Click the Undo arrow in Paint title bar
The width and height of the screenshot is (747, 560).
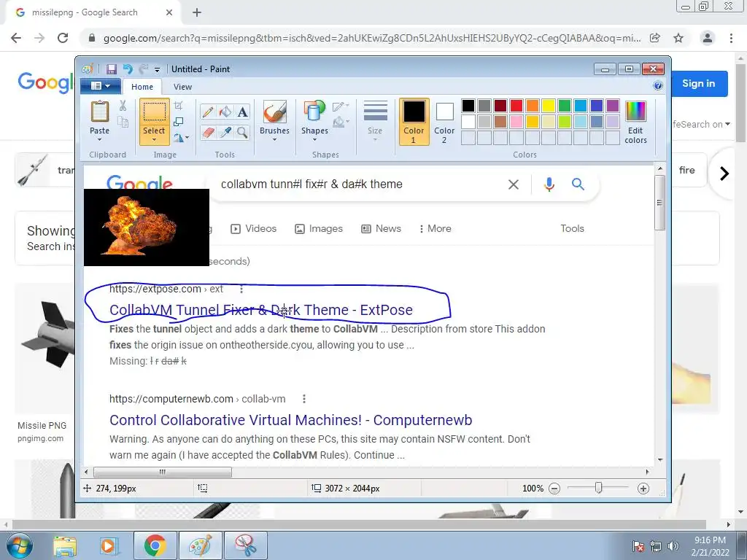click(127, 69)
